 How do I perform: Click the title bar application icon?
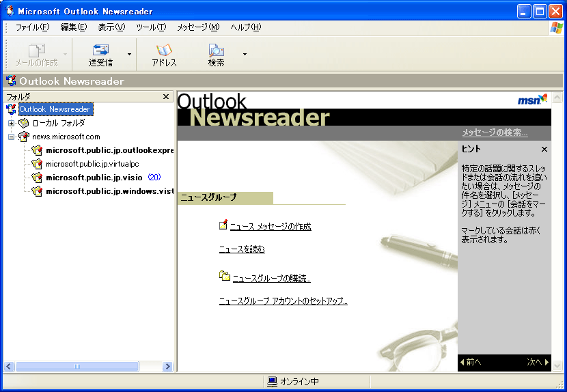click(x=10, y=11)
